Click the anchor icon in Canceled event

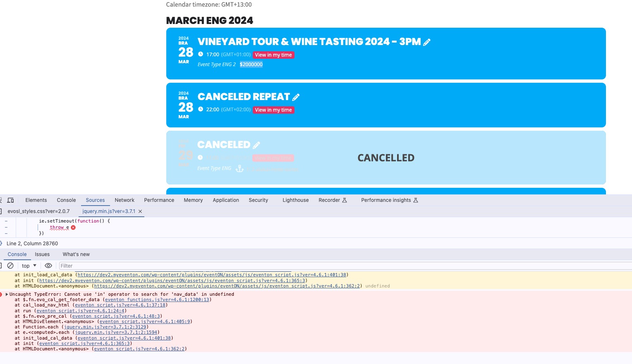click(x=239, y=168)
